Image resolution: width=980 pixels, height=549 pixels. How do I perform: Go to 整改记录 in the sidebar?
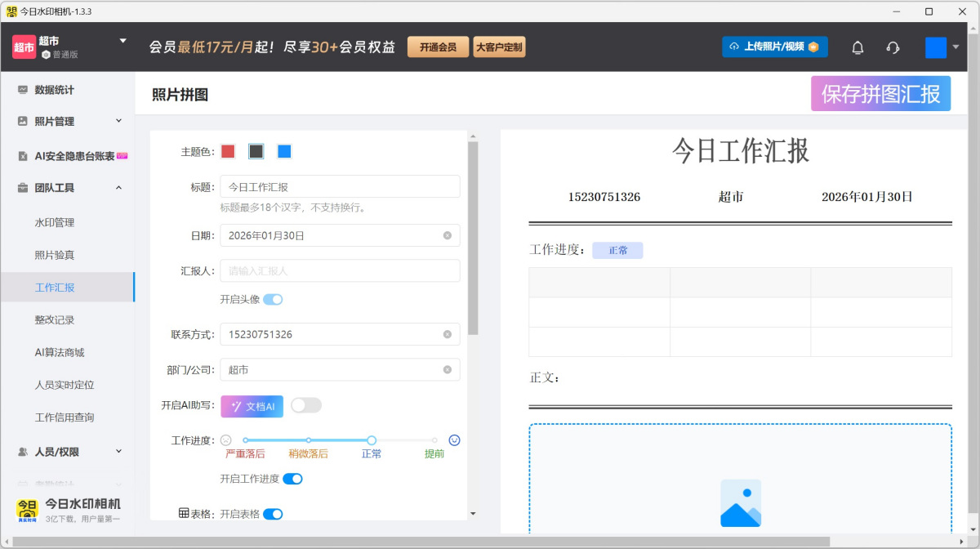click(55, 319)
